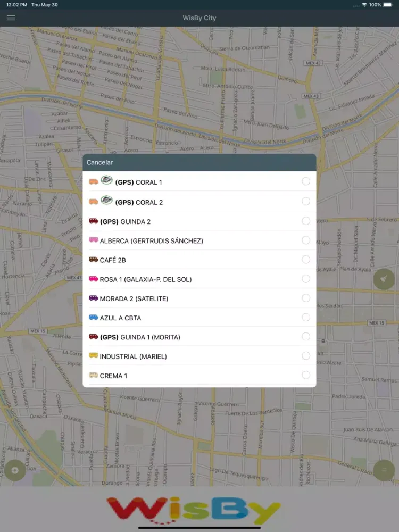
Task: Select the ALBERCA (GERTRUDIS SÁNCHEZ) radio button
Action: (x=306, y=240)
